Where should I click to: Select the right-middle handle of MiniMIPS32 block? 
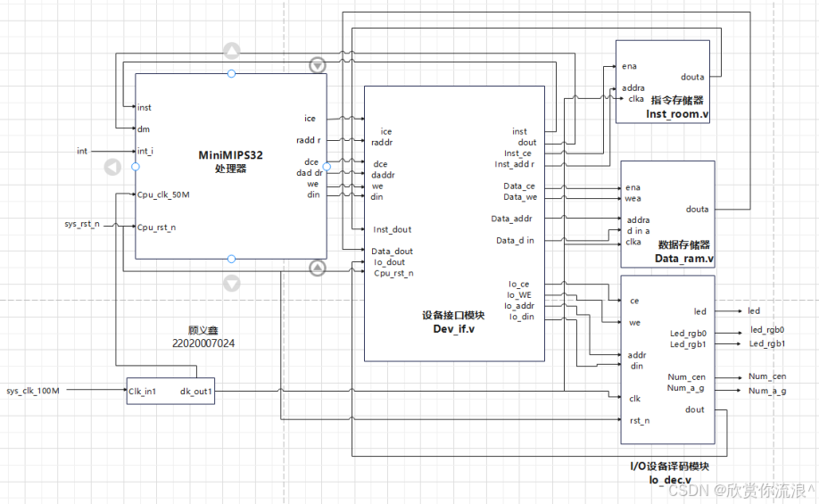[327, 167]
